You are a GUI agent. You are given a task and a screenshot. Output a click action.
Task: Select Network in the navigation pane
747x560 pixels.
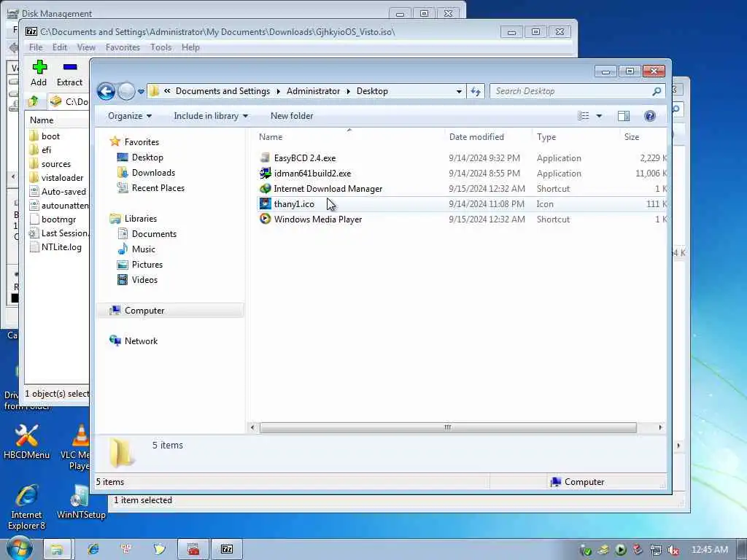141,341
